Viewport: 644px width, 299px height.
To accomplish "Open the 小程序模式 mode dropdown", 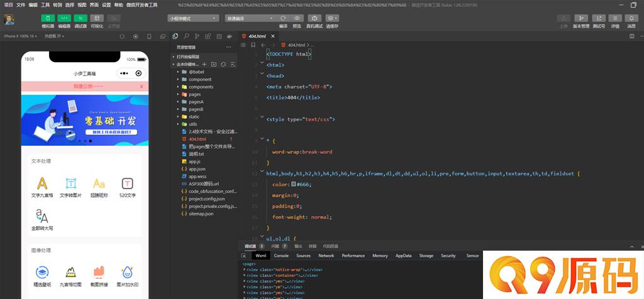I will point(194,18).
